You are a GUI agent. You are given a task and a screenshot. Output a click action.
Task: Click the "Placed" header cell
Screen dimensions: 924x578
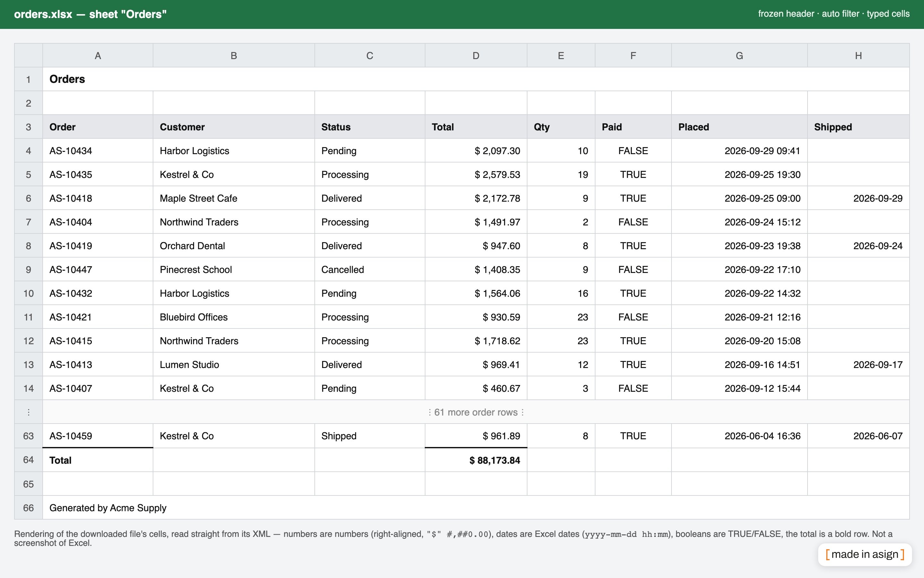[x=739, y=127]
